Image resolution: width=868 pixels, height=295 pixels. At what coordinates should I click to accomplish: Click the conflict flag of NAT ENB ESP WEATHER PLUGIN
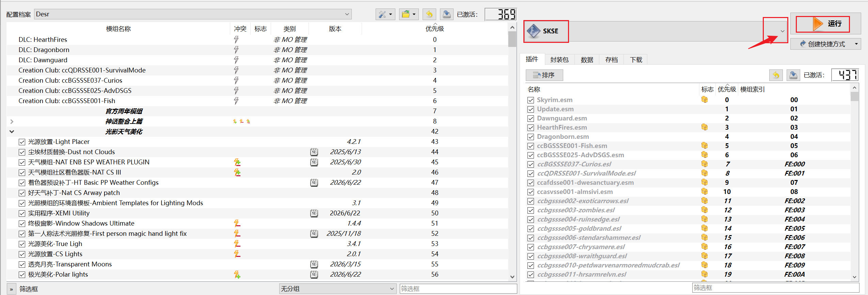coord(237,162)
